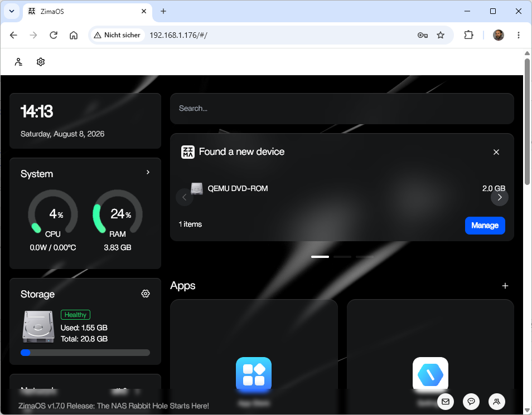Open ZimaOS v1.7.0 Release news link

(x=114, y=406)
